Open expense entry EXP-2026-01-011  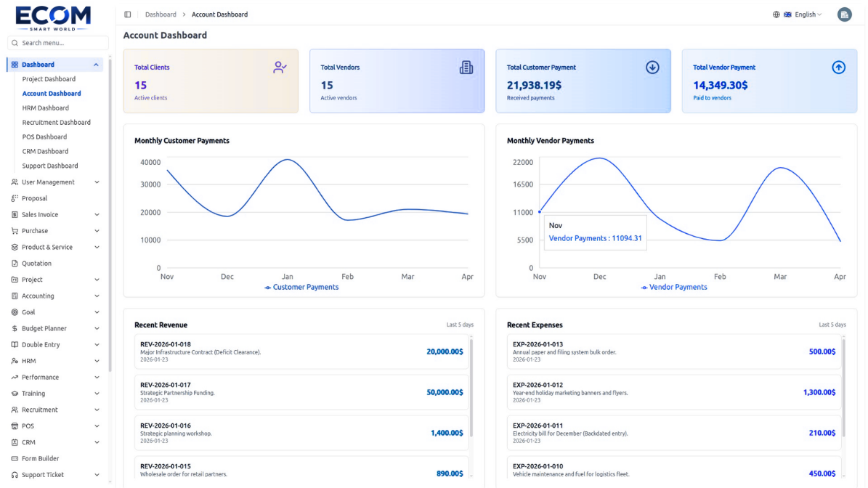coord(673,433)
